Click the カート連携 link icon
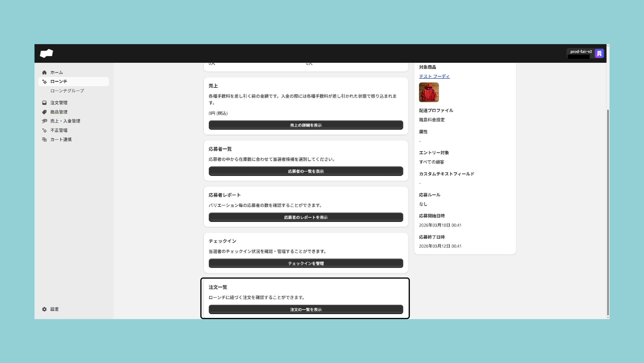Screen dimensions: 644x363 [x=44, y=139]
